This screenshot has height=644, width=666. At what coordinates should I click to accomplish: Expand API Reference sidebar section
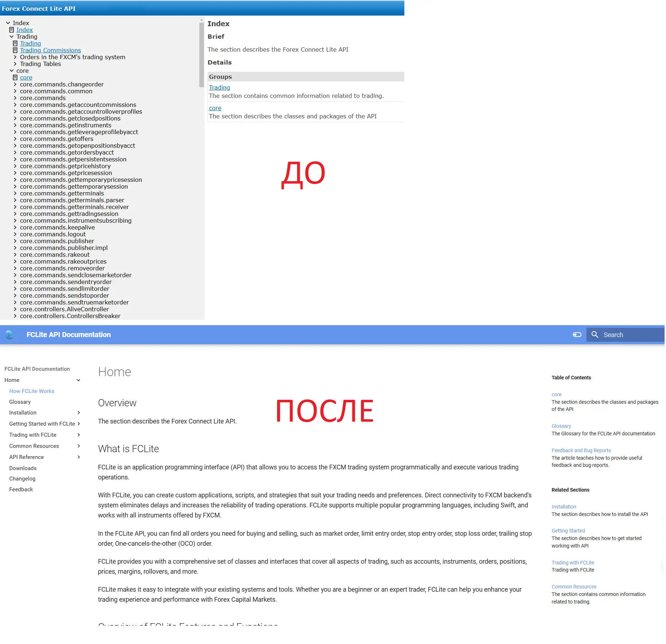[79, 457]
